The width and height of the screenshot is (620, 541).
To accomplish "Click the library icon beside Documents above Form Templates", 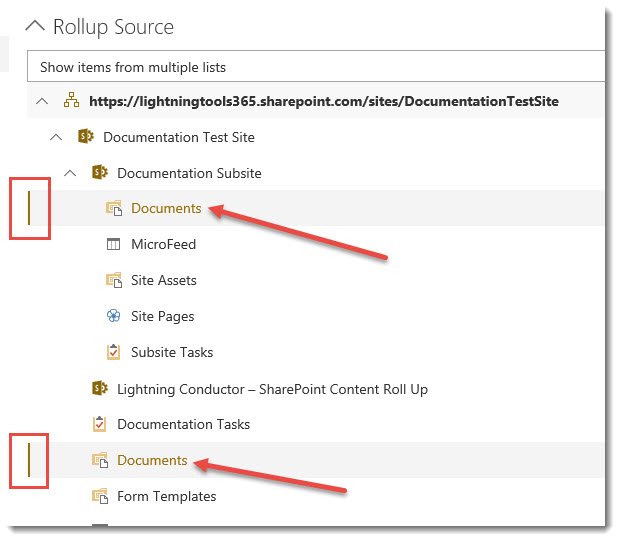I will click(x=100, y=460).
